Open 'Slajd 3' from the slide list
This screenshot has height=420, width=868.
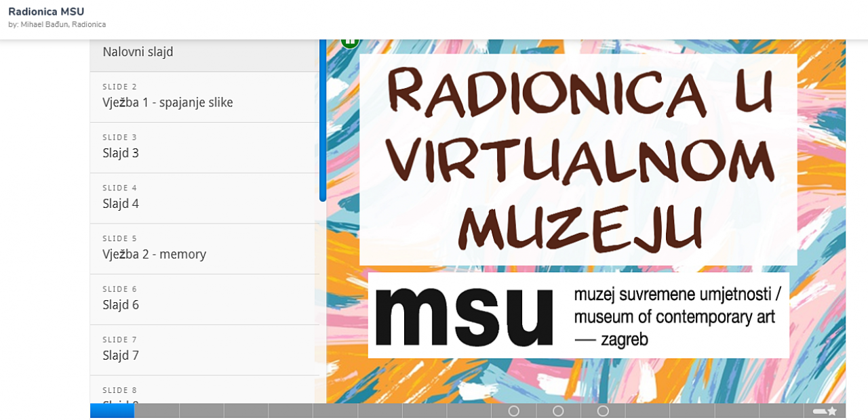[x=205, y=148]
